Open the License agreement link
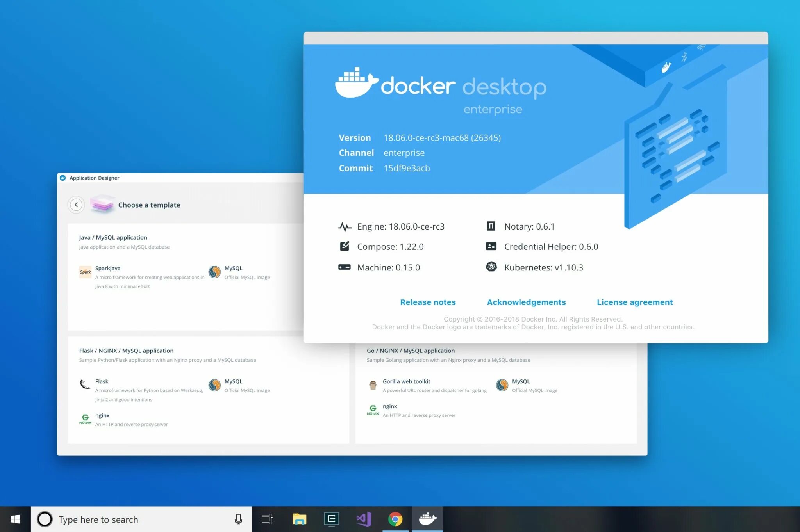Screen dimensions: 800x532 tap(634, 302)
